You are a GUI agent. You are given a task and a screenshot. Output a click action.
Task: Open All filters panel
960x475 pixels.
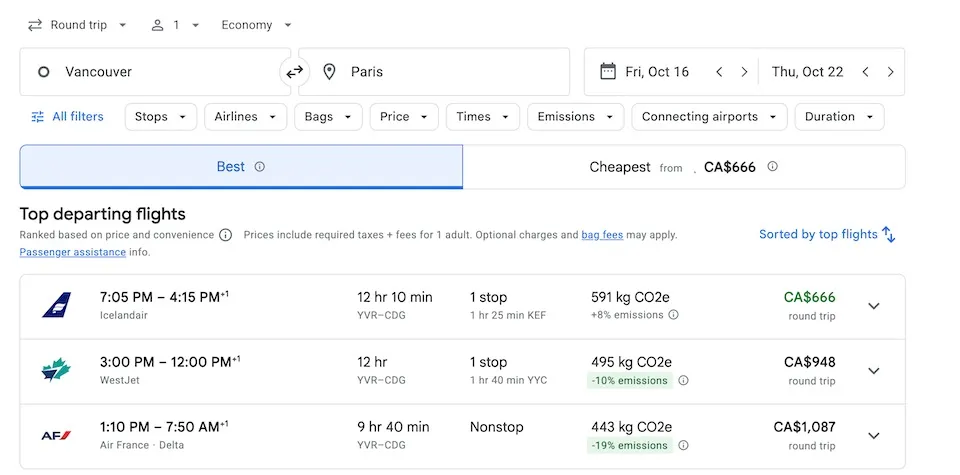click(67, 117)
